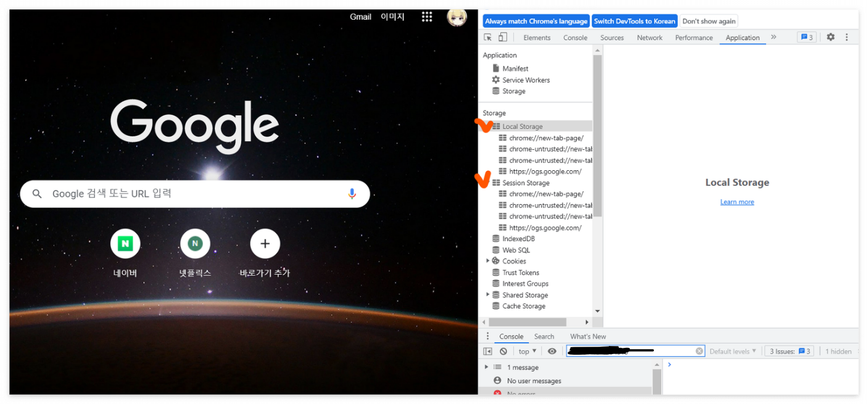Activate the inspect element picker icon
Screen dimensions: 868x404
click(488, 37)
